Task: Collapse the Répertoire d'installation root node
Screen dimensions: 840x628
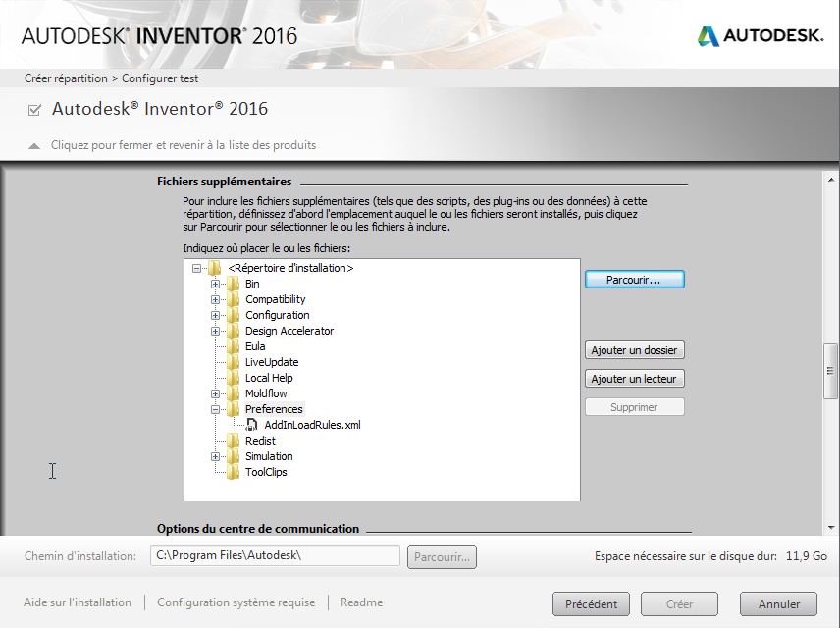Action: point(196,268)
